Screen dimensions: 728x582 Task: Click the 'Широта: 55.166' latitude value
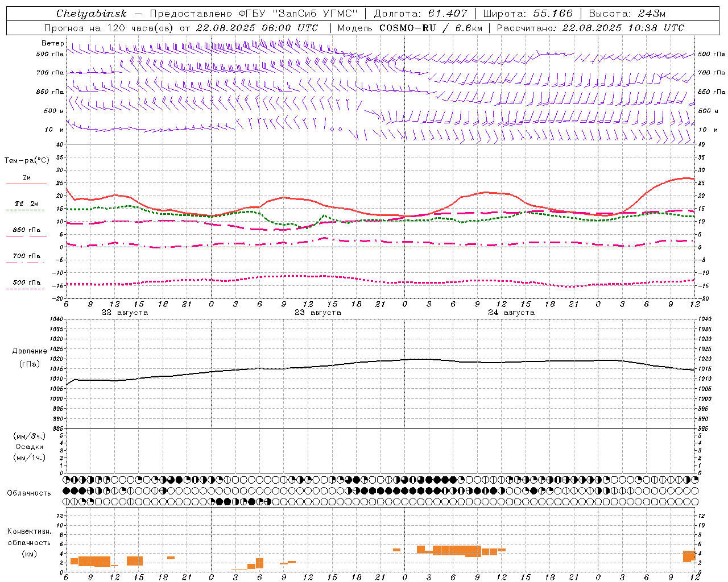pyautogui.click(x=528, y=14)
